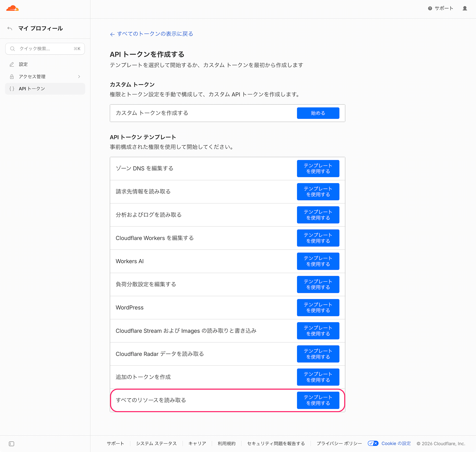The image size is (476, 452).
Task: Click the © 2026 Cloudflare, Inc. text
Action: click(441, 444)
